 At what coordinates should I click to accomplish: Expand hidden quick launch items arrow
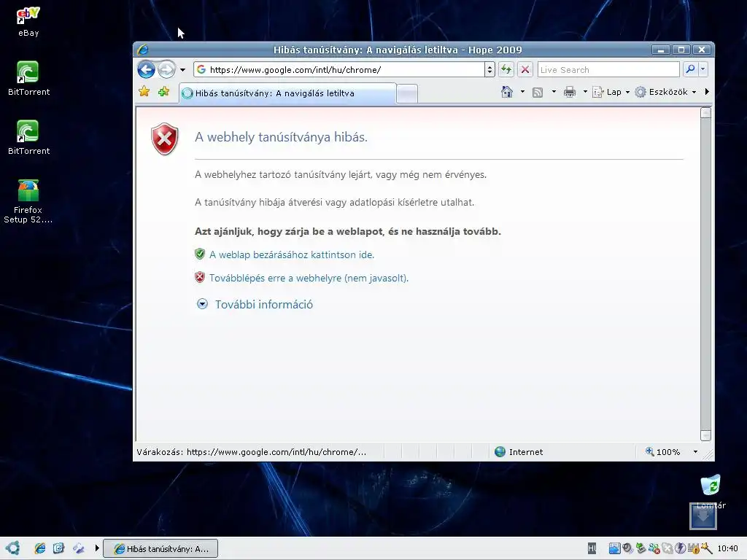(97, 548)
